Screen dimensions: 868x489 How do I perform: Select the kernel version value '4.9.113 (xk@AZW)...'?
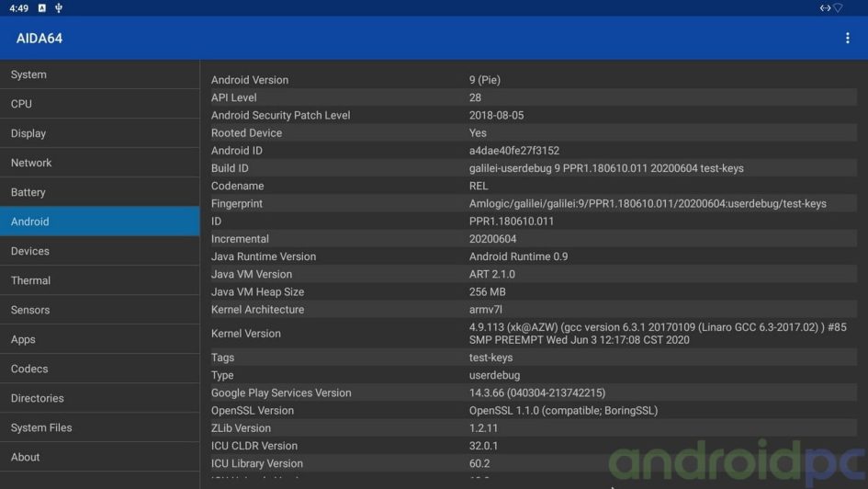tap(658, 334)
